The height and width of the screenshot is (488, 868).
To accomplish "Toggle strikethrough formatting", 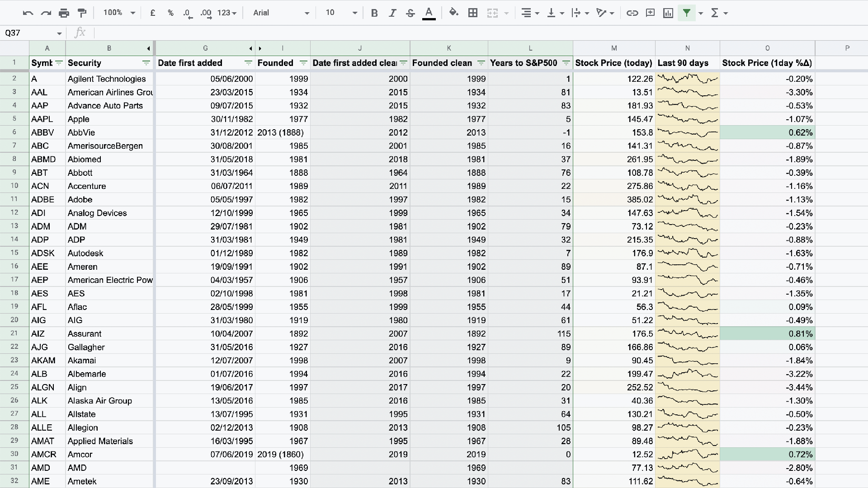I will [410, 13].
